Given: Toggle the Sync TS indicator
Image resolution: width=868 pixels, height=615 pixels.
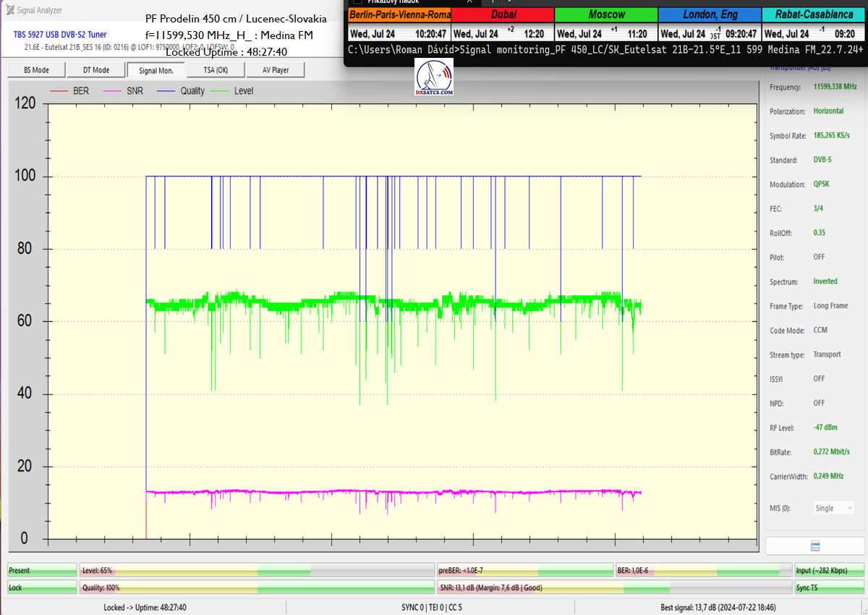Looking at the screenshot, I should click(828, 588).
